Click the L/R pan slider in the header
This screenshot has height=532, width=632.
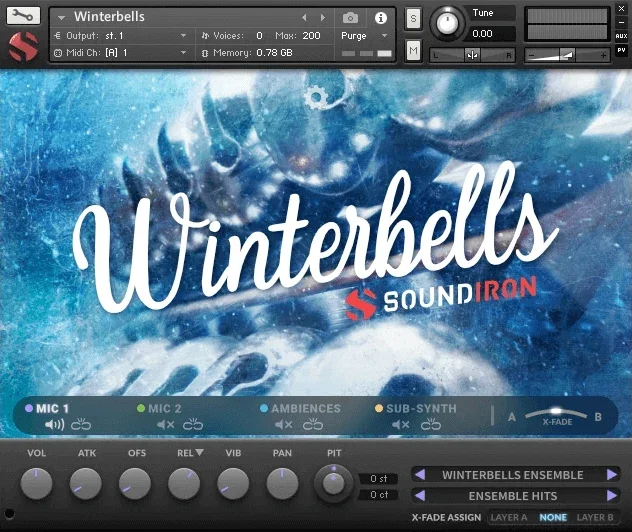point(472,55)
